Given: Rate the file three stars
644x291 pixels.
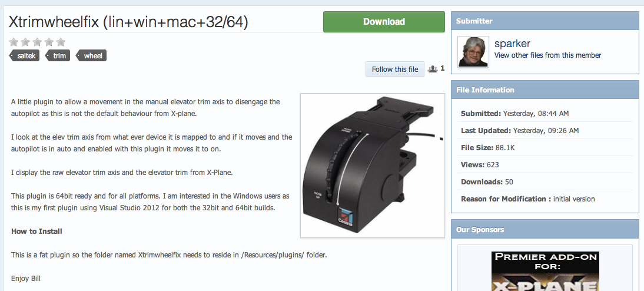Looking at the screenshot, I should [x=37, y=42].
